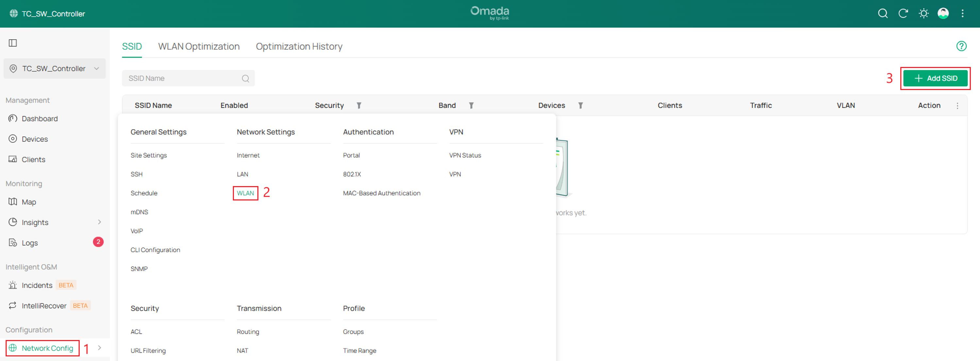This screenshot has width=980, height=361.
Task: Open the top bar three-dot menu
Action: point(962,13)
